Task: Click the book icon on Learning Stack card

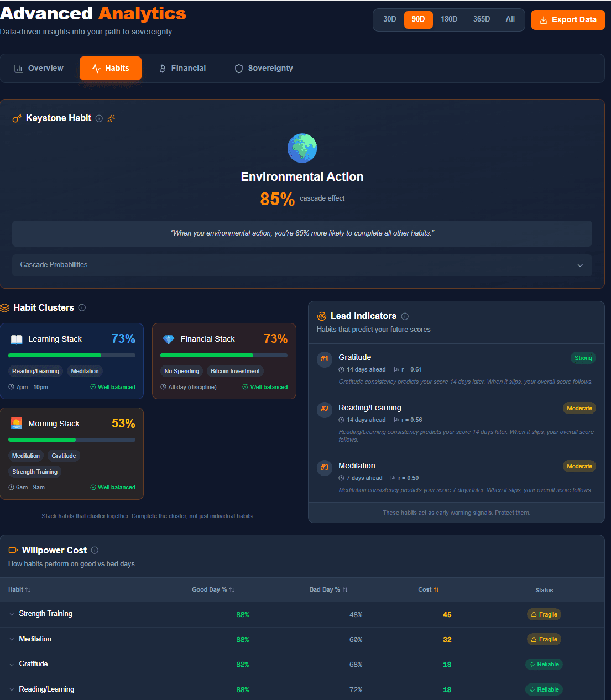Action: 16,338
